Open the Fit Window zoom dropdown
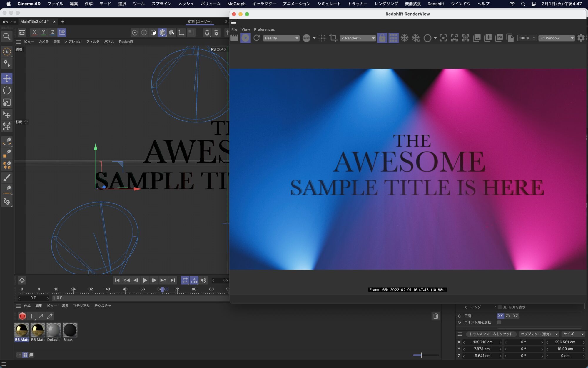 point(556,38)
